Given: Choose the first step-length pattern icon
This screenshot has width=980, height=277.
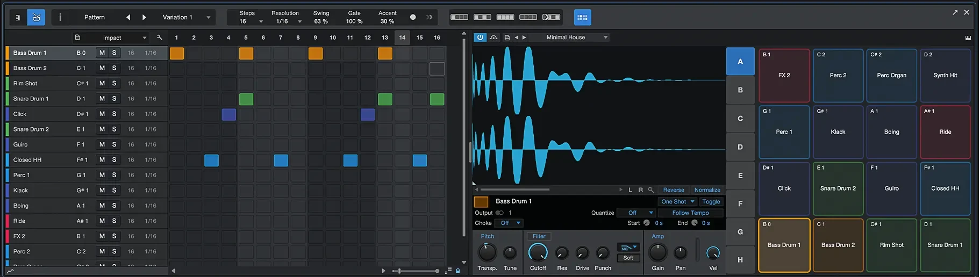Looking at the screenshot, I should (459, 17).
